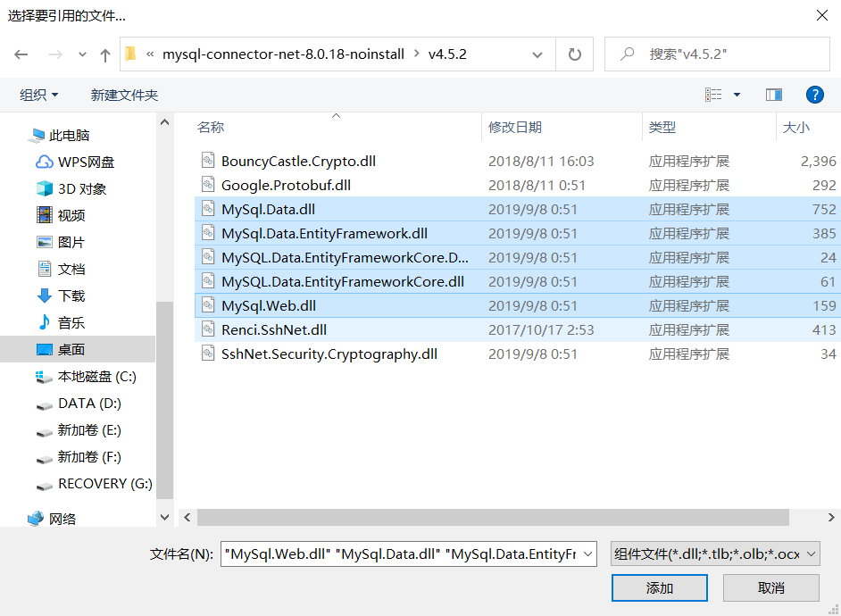The image size is (841, 616).
Task: Select 桌面 in the sidebar
Action: click(x=78, y=350)
